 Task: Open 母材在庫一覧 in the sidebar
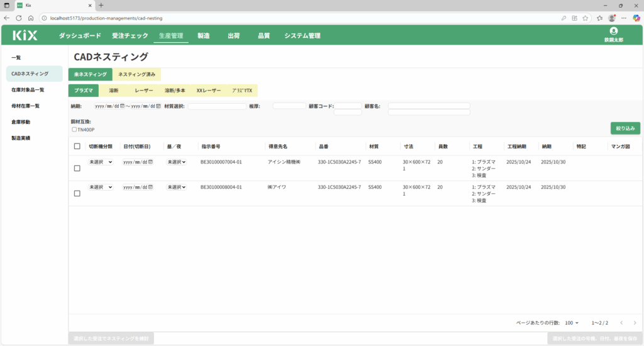point(25,106)
